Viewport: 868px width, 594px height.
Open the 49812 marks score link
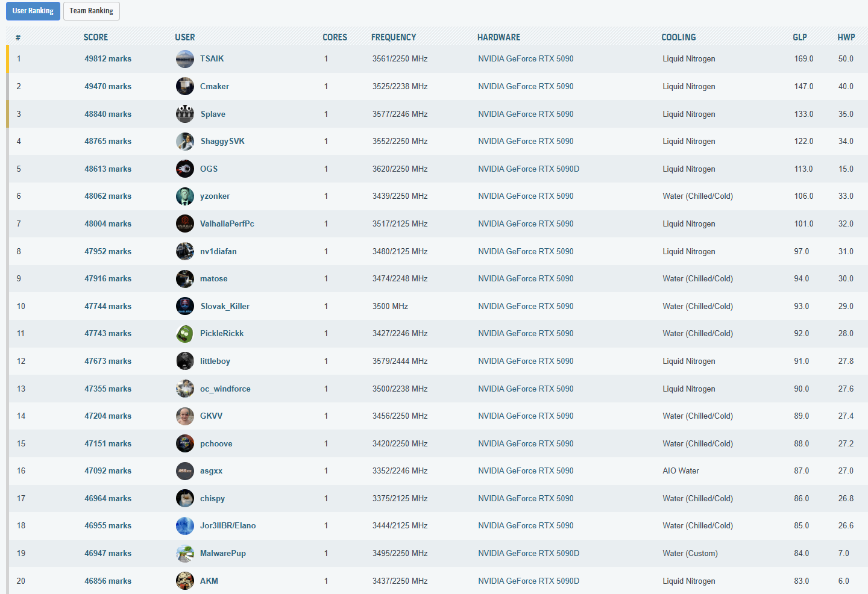108,59
